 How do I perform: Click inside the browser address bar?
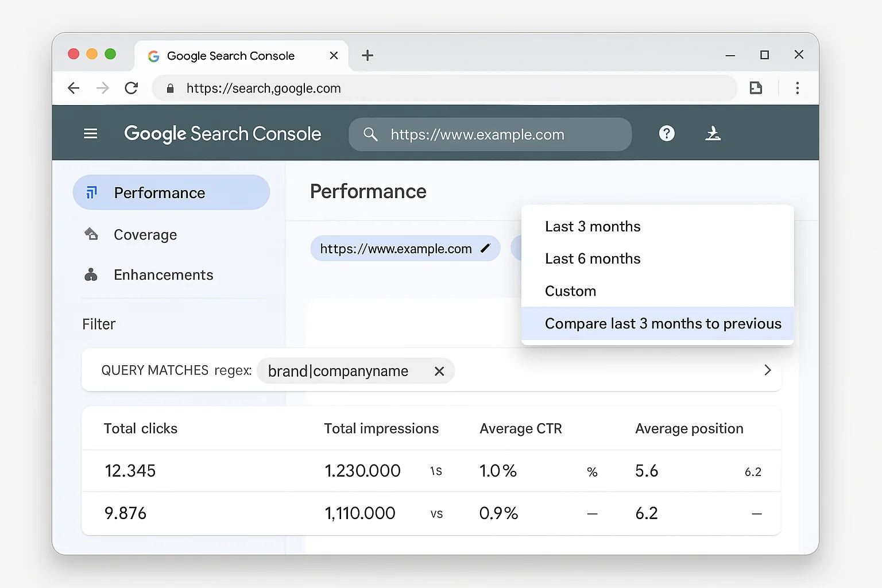(x=402, y=88)
